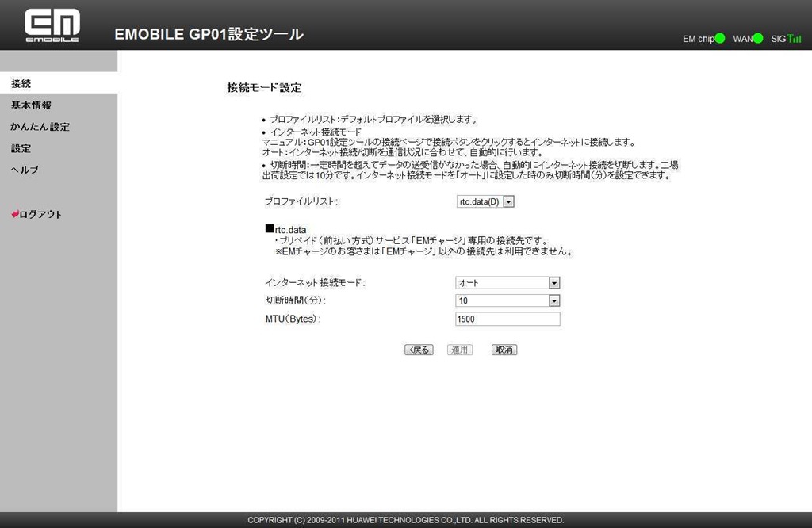Click the MTU(Bytes) label
The height and width of the screenshot is (528, 812).
(293, 319)
